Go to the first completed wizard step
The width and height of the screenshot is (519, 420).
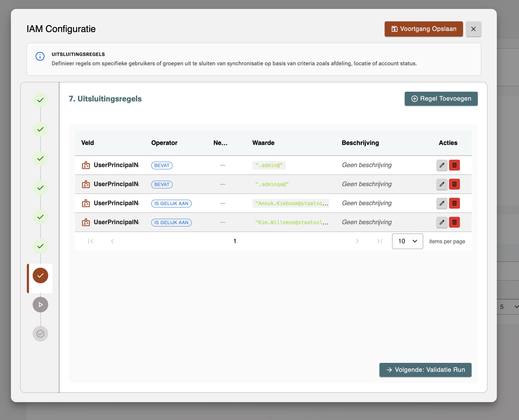[x=40, y=100]
